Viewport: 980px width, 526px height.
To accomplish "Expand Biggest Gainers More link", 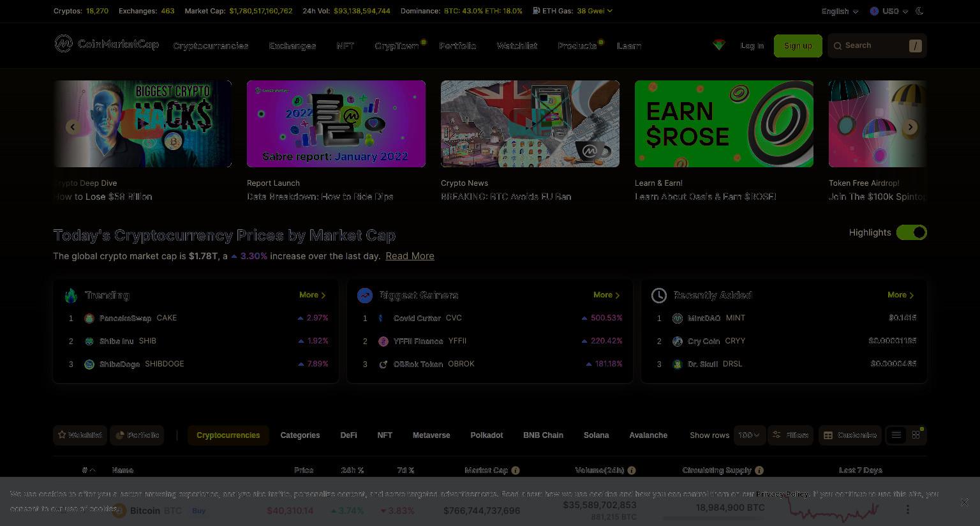I will pos(607,295).
